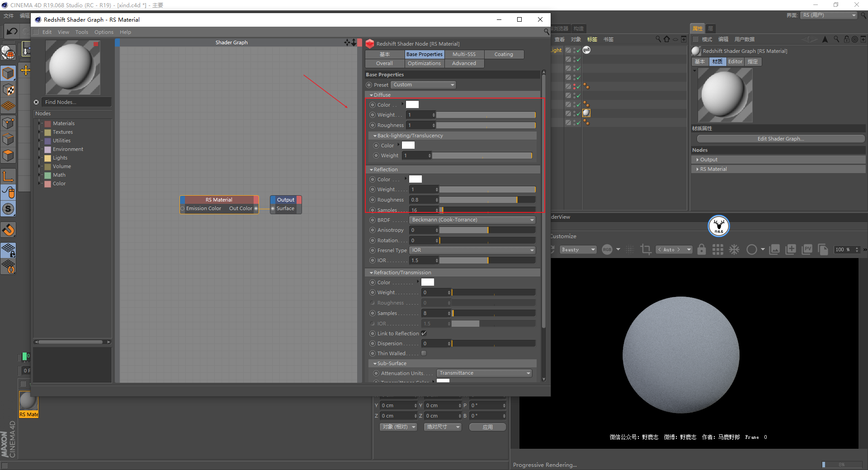The image size is (868, 470).
Task: Collapse the Reflection section
Action: [x=371, y=170]
